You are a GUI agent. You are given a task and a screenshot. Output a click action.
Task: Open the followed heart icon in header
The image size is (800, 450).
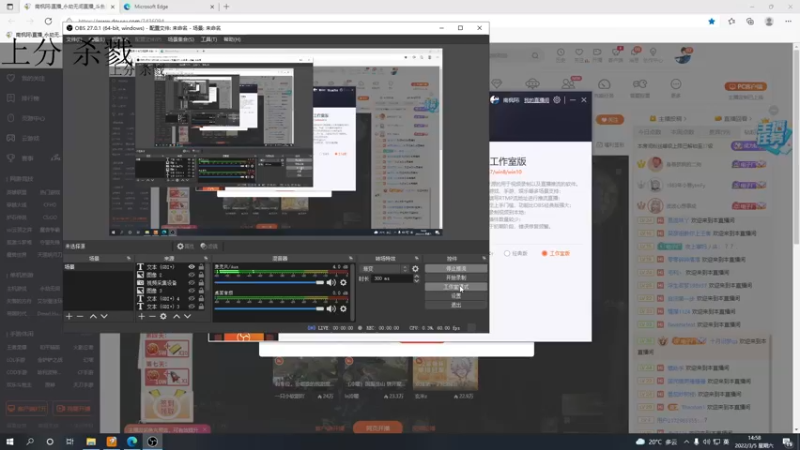tap(579, 53)
